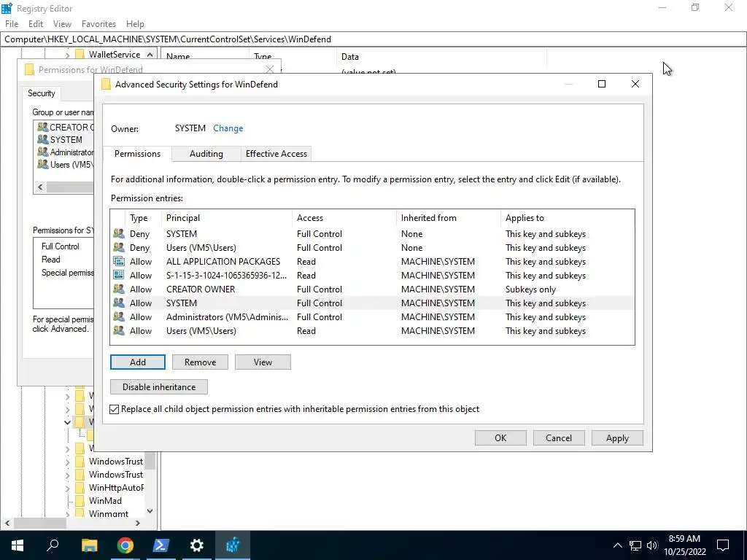Open the Favorites menu

[x=98, y=24]
